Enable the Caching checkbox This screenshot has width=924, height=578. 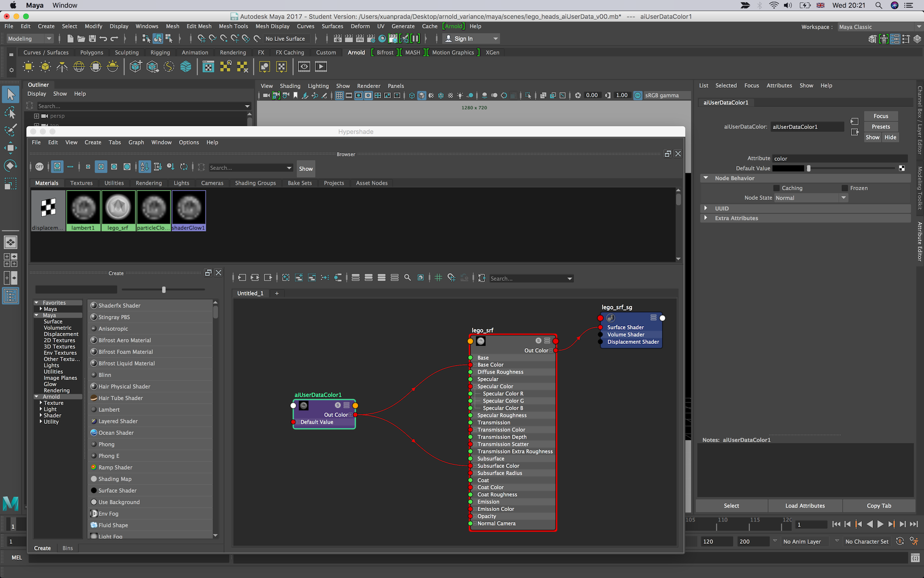tap(776, 188)
